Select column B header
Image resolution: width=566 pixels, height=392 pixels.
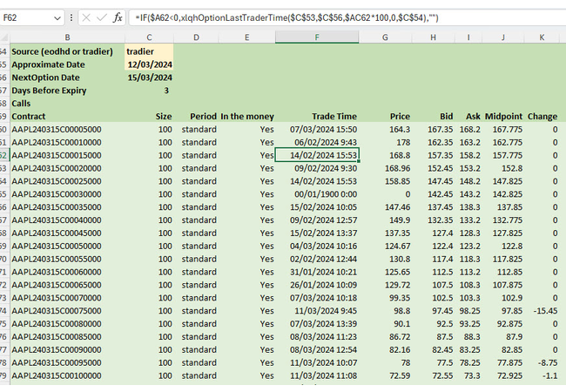tap(67, 37)
